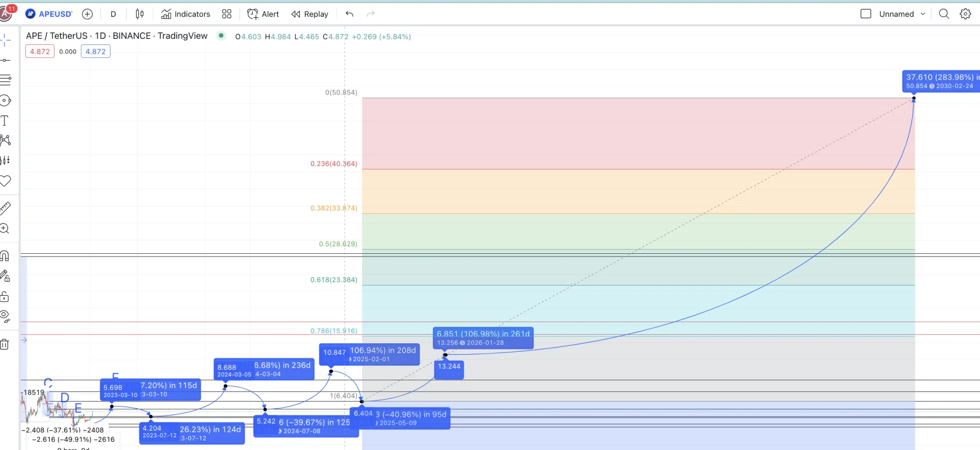Change the D timeframe interval
The height and width of the screenshot is (450, 980).
tap(113, 14)
